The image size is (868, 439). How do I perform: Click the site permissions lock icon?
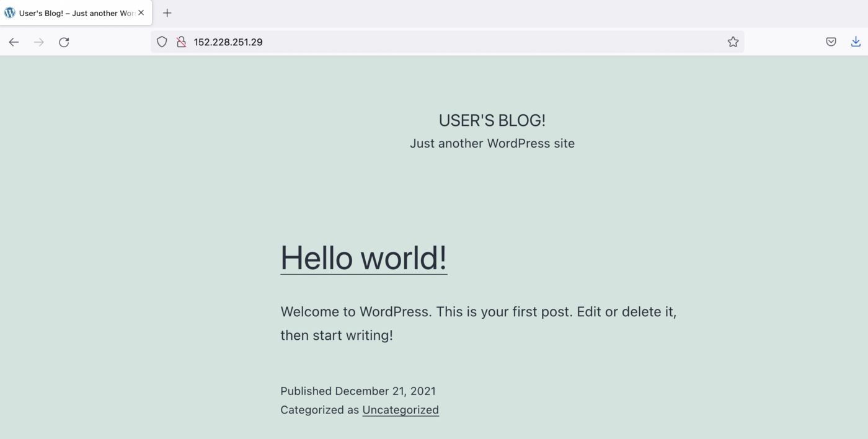point(180,42)
